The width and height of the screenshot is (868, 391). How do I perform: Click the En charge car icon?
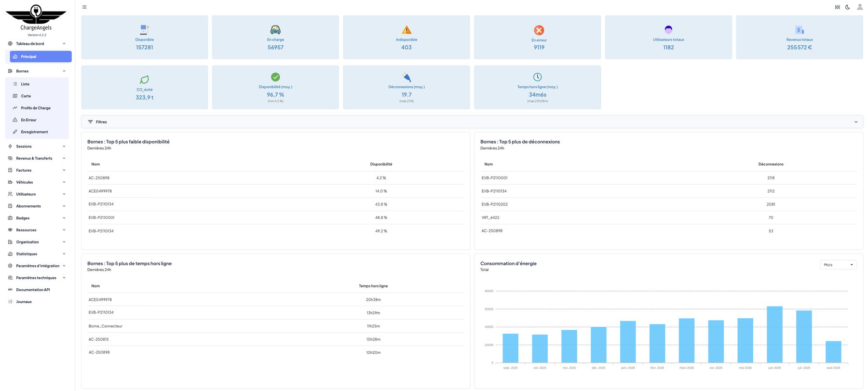click(275, 29)
